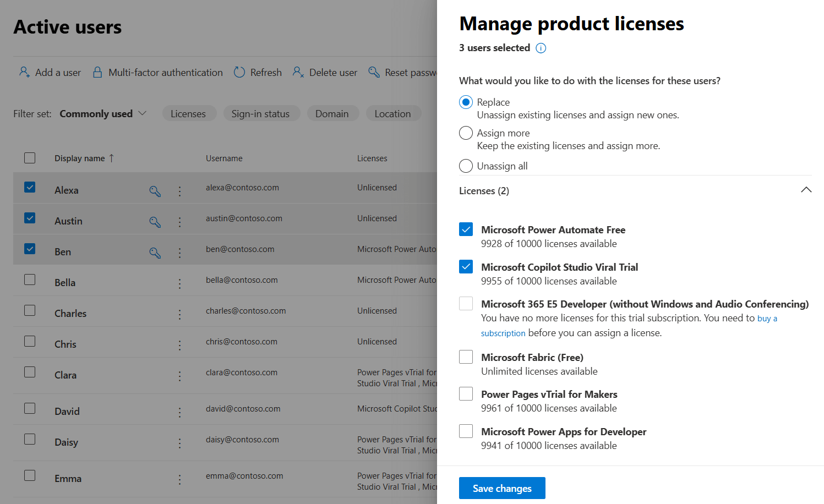824x504 pixels.
Task: Open Multi-factor authentication settings
Action: (98, 72)
